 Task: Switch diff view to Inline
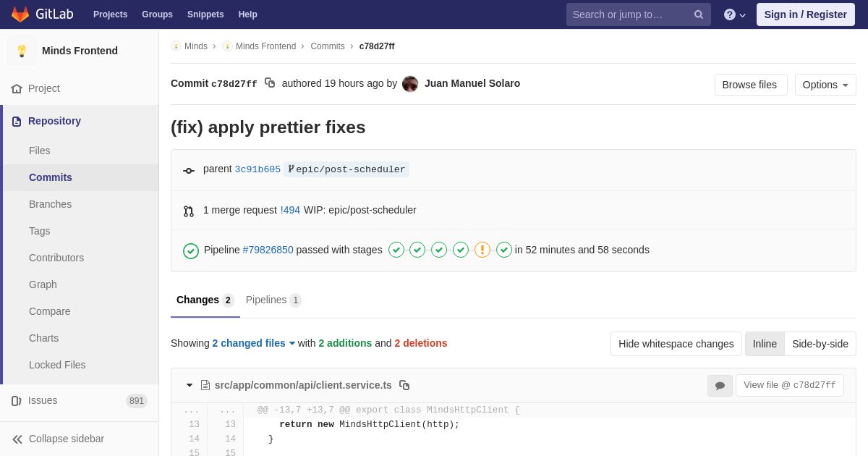[x=765, y=344]
